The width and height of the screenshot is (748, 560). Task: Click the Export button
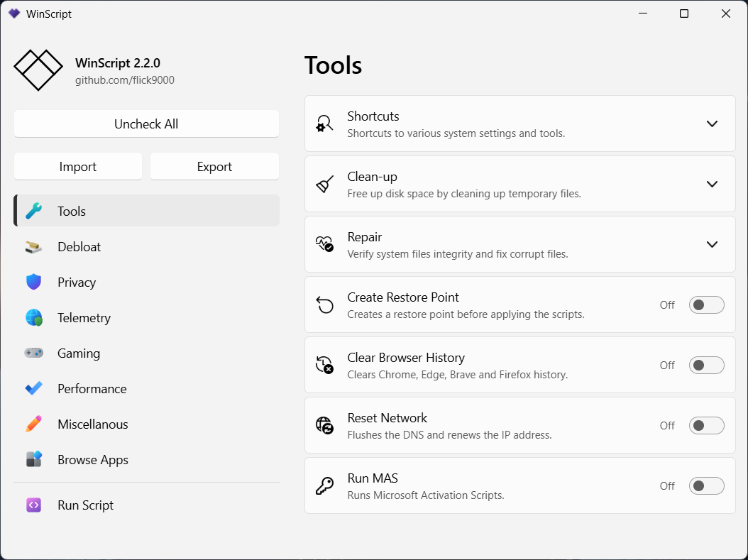tap(214, 167)
